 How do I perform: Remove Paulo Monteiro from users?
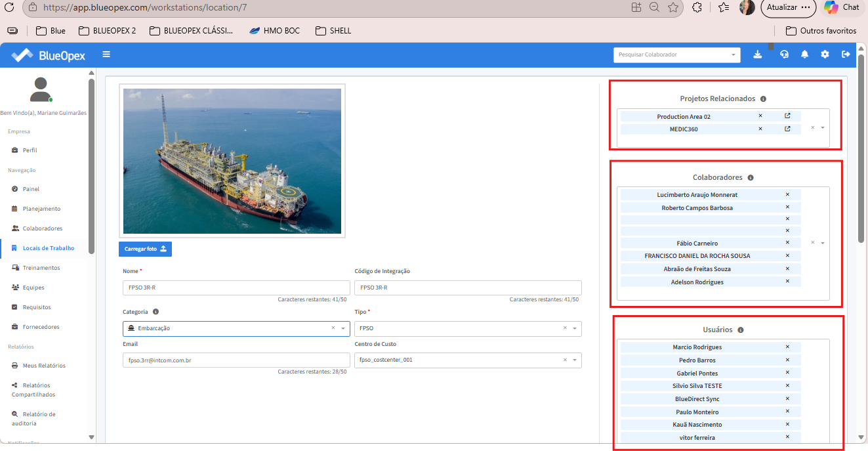click(787, 412)
